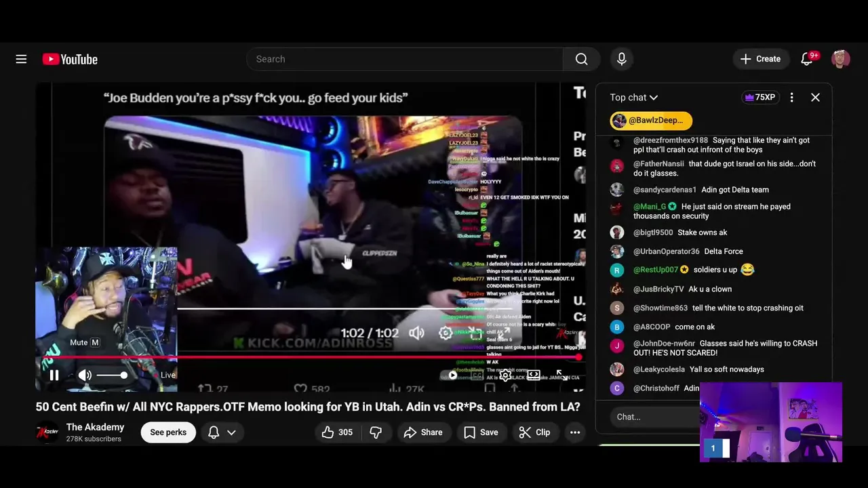The image size is (868, 488).
Task: Open the 75XP points badge
Action: (x=759, y=98)
